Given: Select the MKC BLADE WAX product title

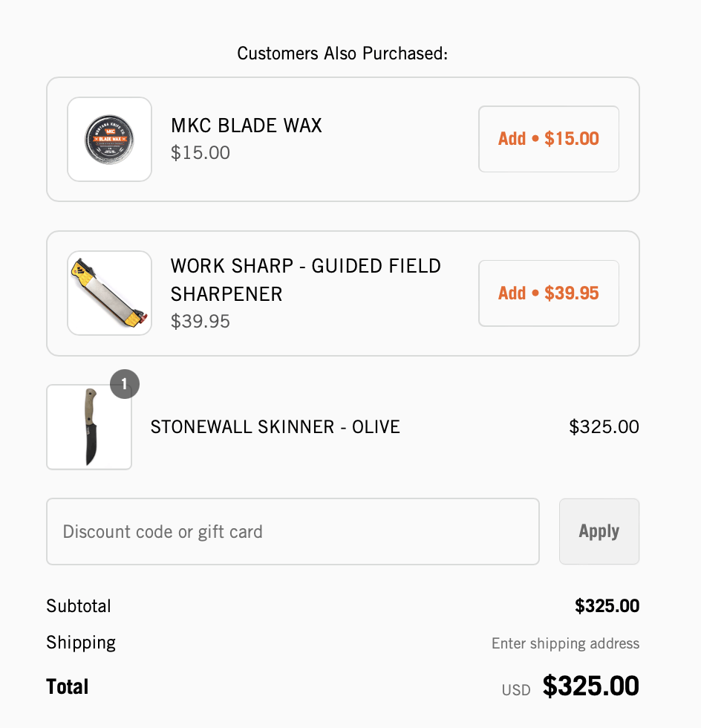Looking at the screenshot, I should click(x=247, y=126).
